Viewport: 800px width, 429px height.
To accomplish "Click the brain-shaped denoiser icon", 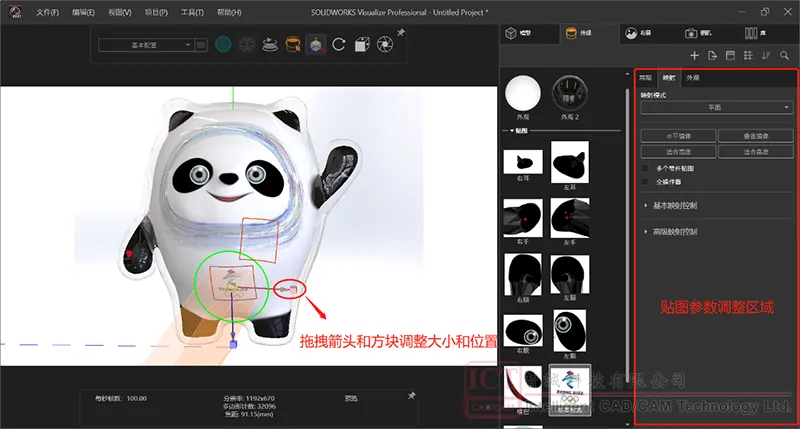I will pos(247,45).
